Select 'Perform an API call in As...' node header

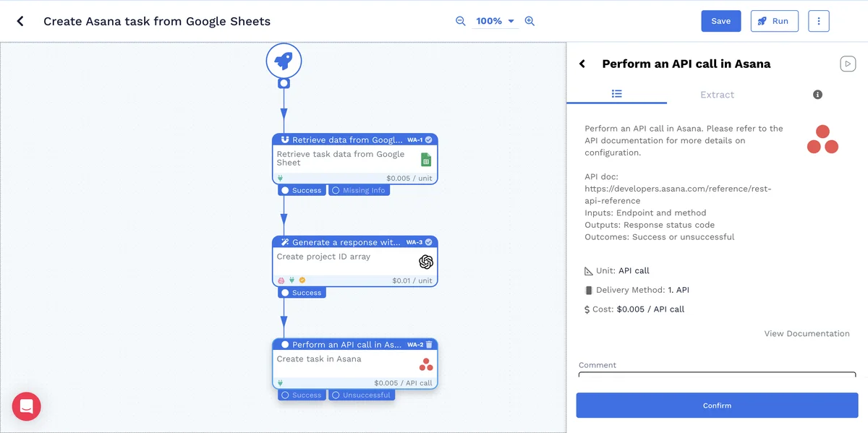[x=346, y=345]
